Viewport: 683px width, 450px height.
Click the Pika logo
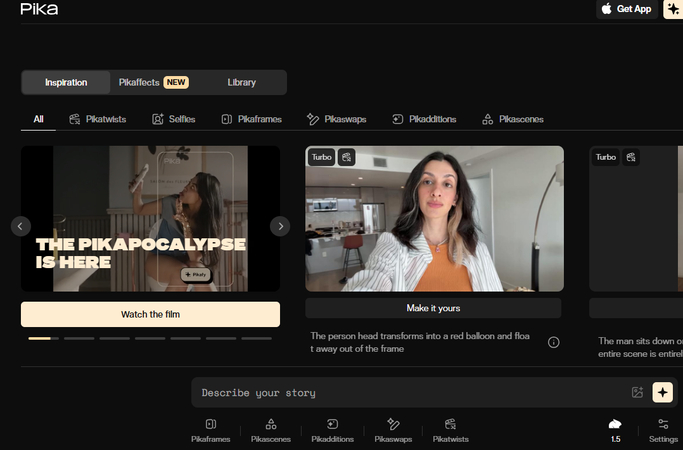[x=39, y=9]
